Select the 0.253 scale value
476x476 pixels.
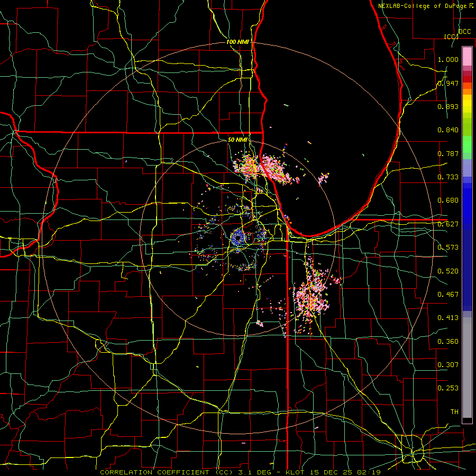coord(448,388)
